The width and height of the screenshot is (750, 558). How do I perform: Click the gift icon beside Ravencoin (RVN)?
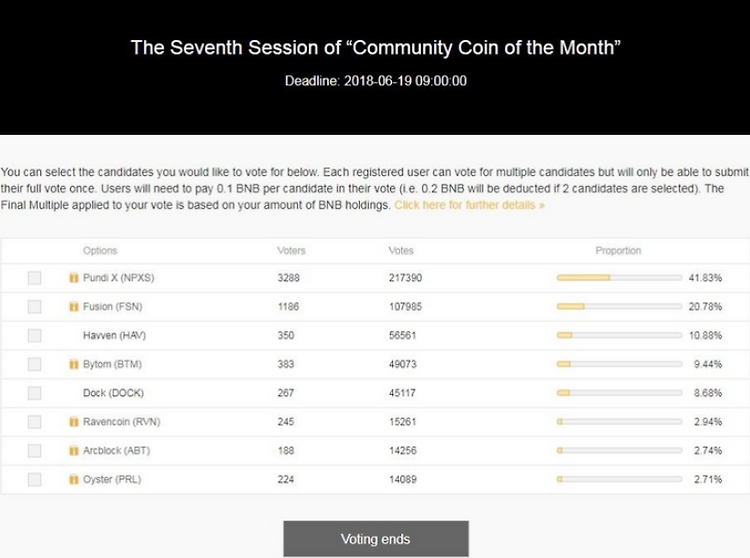click(x=74, y=422)
